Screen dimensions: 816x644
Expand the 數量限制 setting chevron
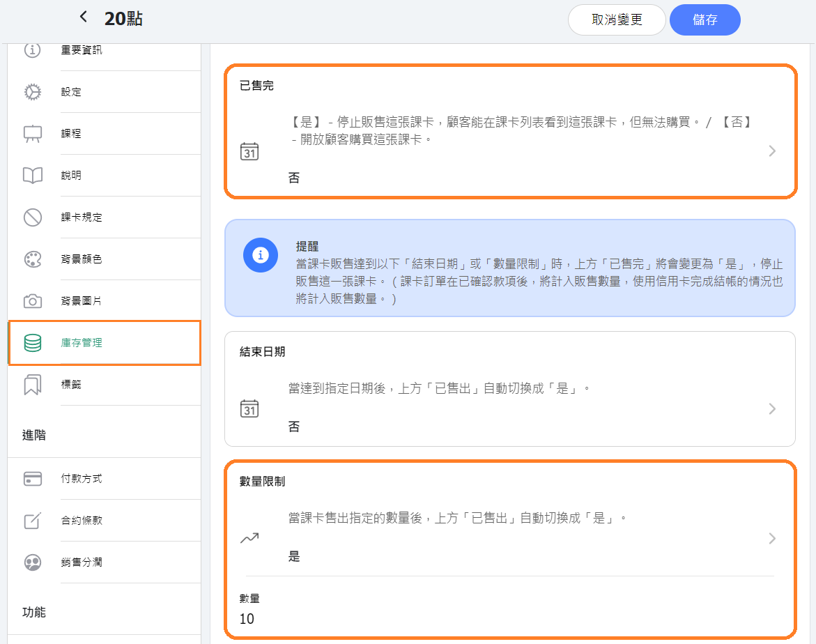[x=771, y=538]
